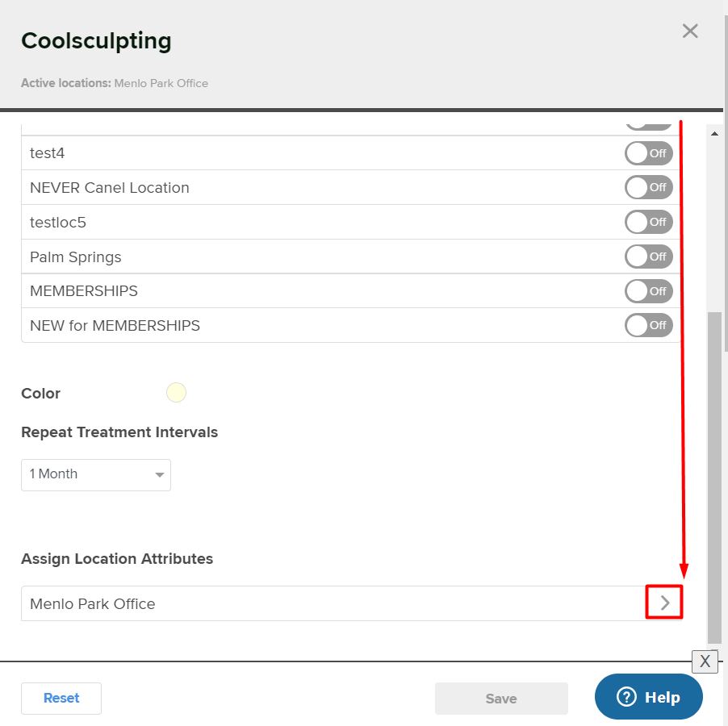
Task: Click the Reset button
Action: [x=61, y=698]
